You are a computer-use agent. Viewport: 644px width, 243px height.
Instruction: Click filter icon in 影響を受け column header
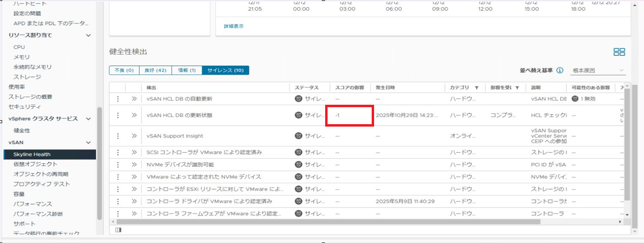click(x=517, y=88)
